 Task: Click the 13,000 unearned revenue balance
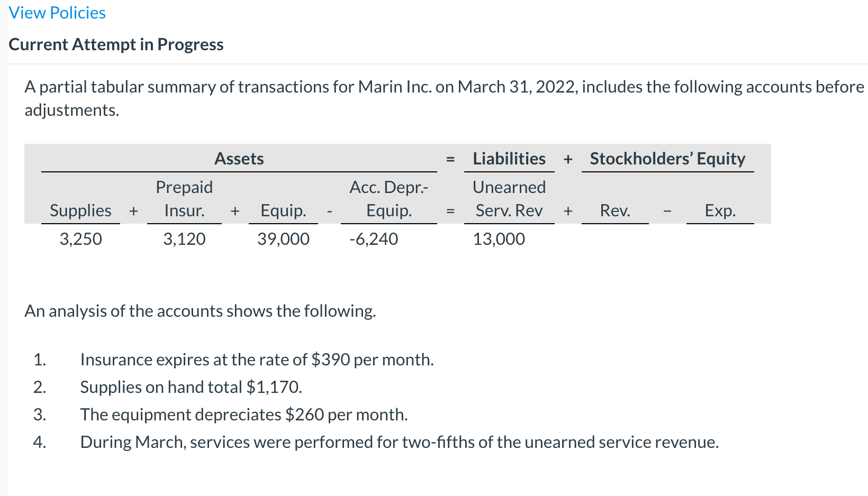tap(498, 239)
